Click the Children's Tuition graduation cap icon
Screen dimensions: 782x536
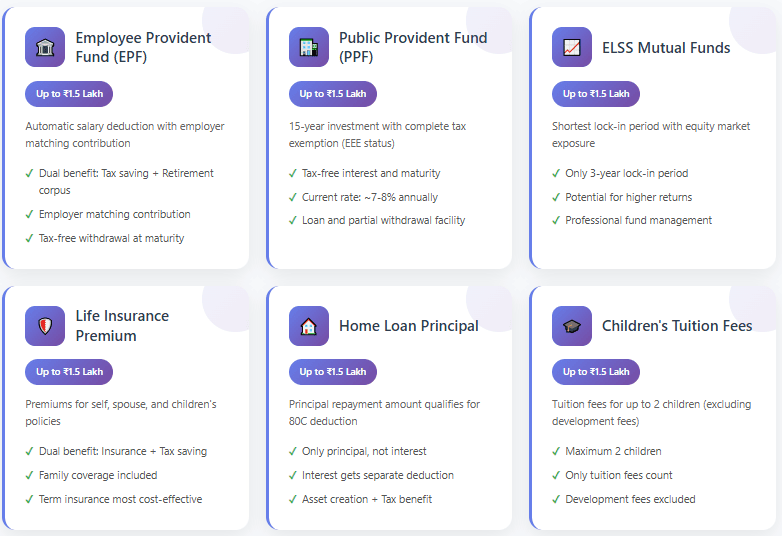(x=572, y=326)
